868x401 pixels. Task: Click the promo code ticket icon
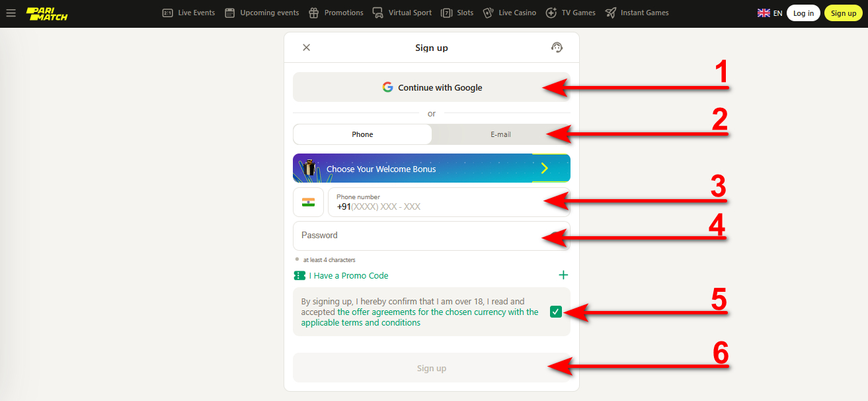point(299,275)
